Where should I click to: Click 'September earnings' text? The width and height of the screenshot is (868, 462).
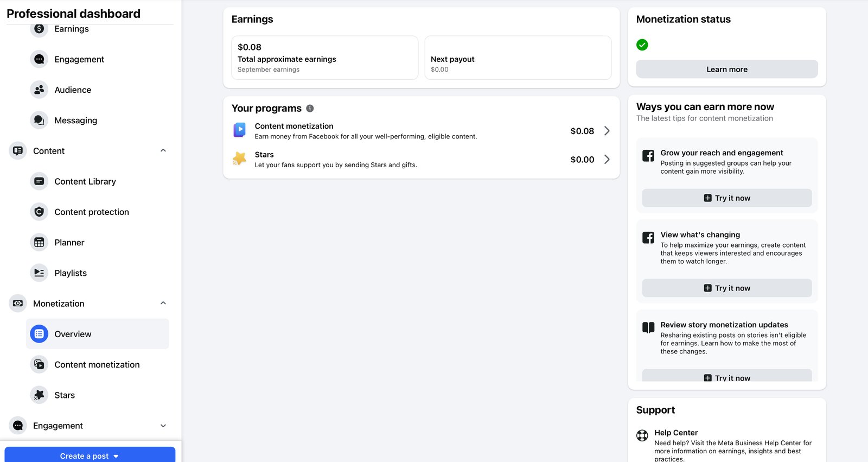269,69
